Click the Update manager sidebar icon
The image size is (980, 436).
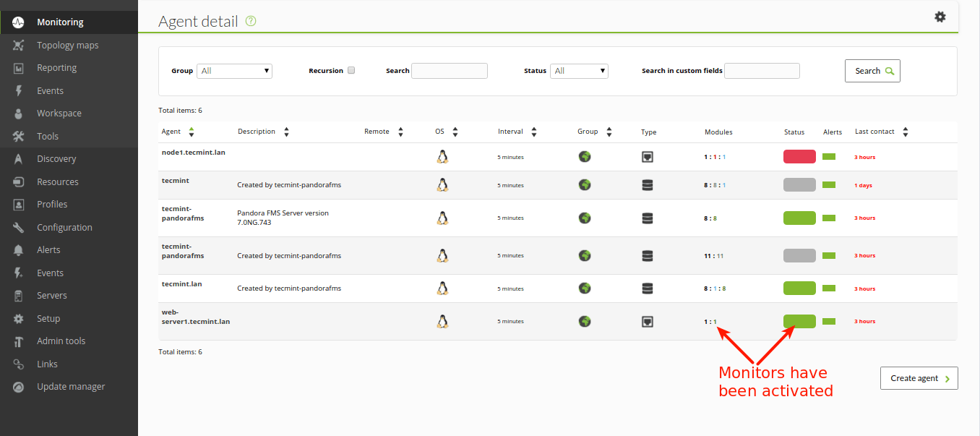point(19,387)
